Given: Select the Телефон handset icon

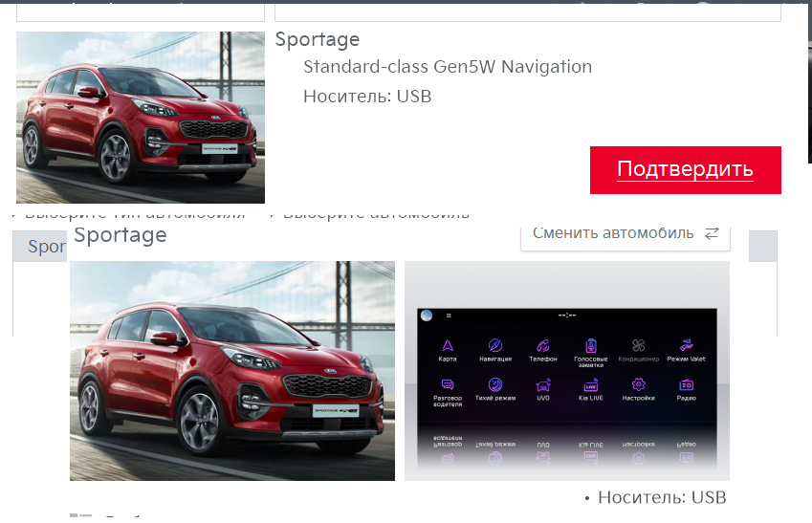Looking at the screenshot, I should (542, 346).
